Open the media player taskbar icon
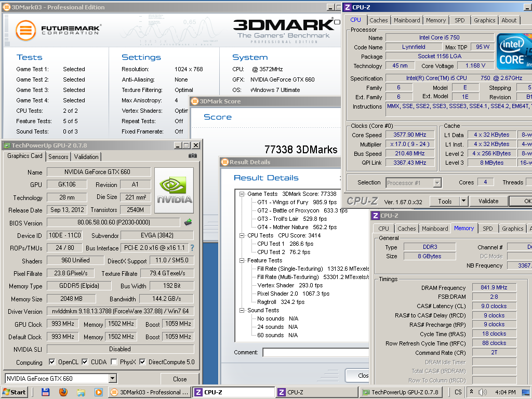532x399 pixels. click(98, 392)
